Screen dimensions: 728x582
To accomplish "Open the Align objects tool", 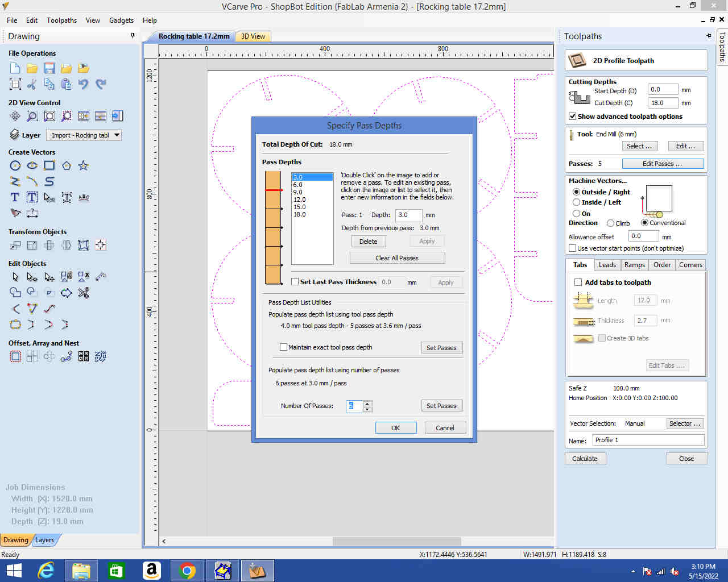I will [101, 245].
